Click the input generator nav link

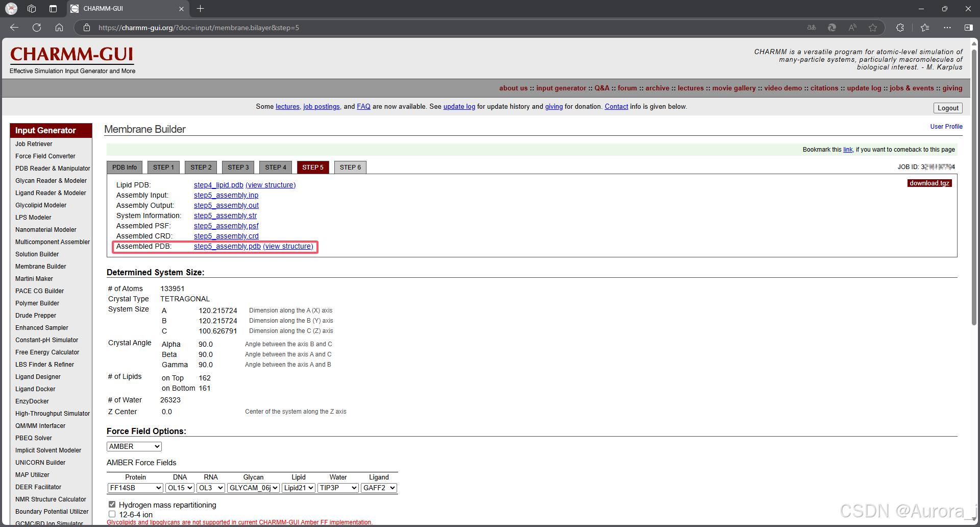click(x=561, y=88)
